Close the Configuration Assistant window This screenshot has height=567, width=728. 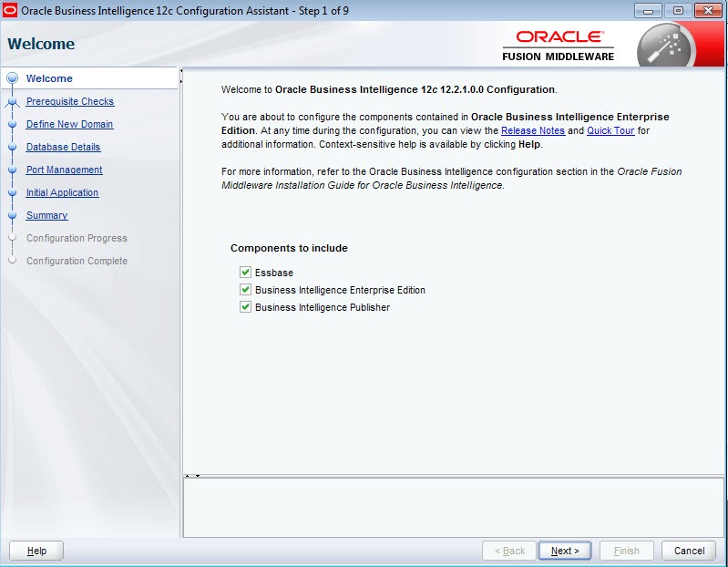click(708, 10)
